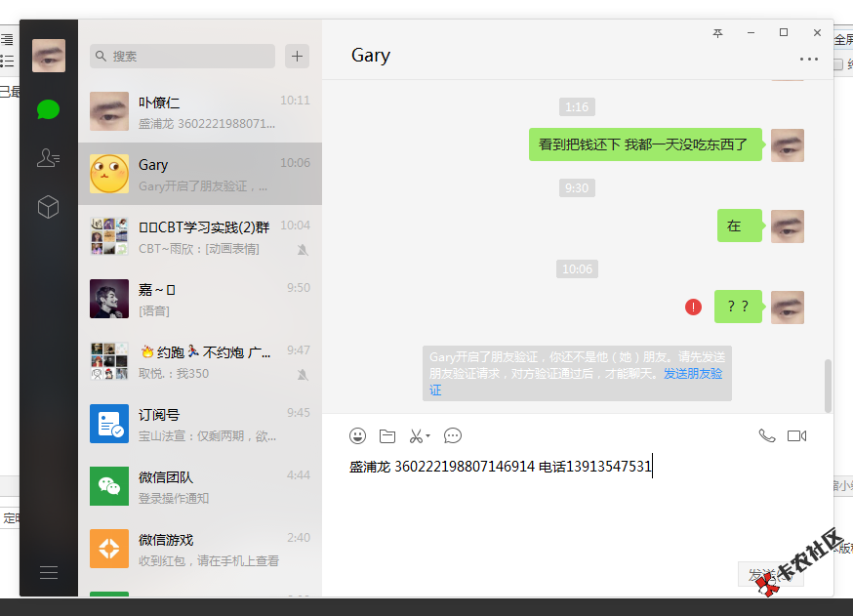Click the chat message scrollbar
The width and height of the screenshot is (853, 616).
(828, 386)
